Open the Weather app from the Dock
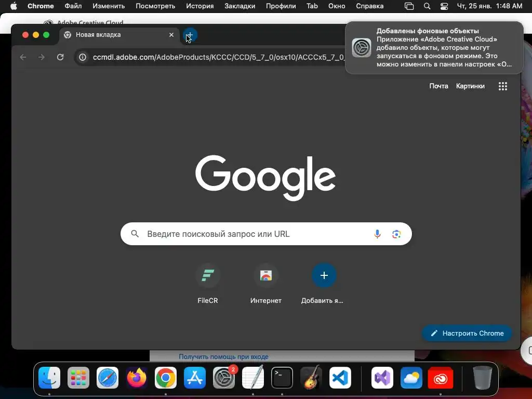This screenshot has width=532, height=399. pyautogui.click(x=411, y=378)
